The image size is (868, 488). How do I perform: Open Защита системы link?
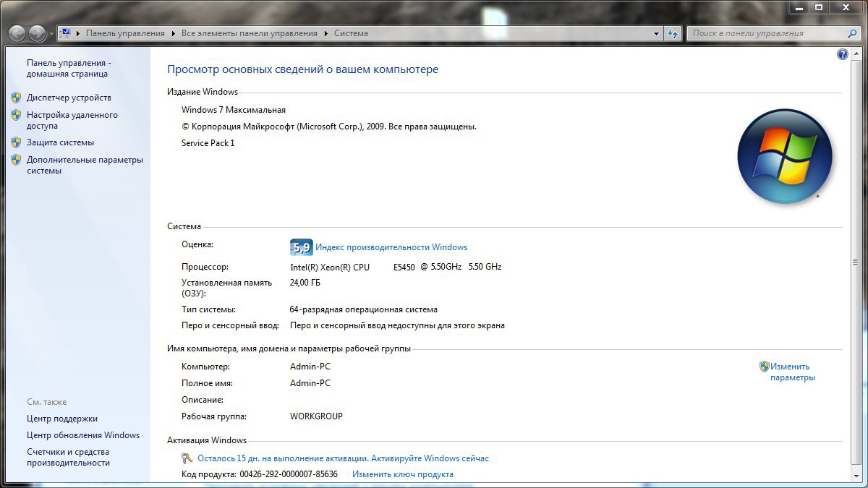(60, 142)
